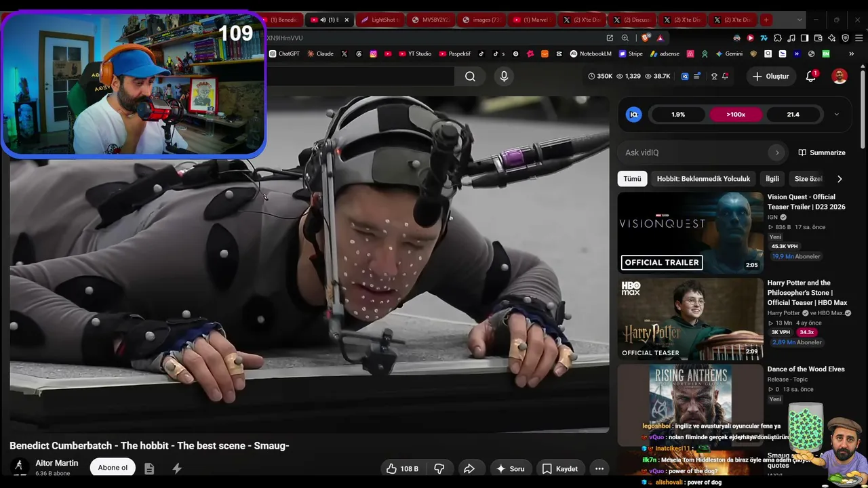
Task: Select the Hobbit: Beklenmedik Yolculuk chip
Action: [703, 179]
